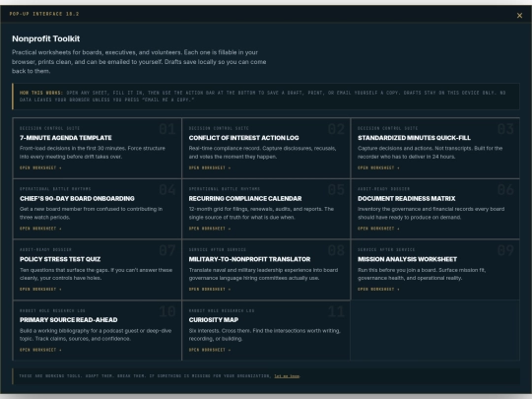This screenshot has width=532, height=399.
Task: Click the 'Run this before you join a board' description
Action: (422, 274)
